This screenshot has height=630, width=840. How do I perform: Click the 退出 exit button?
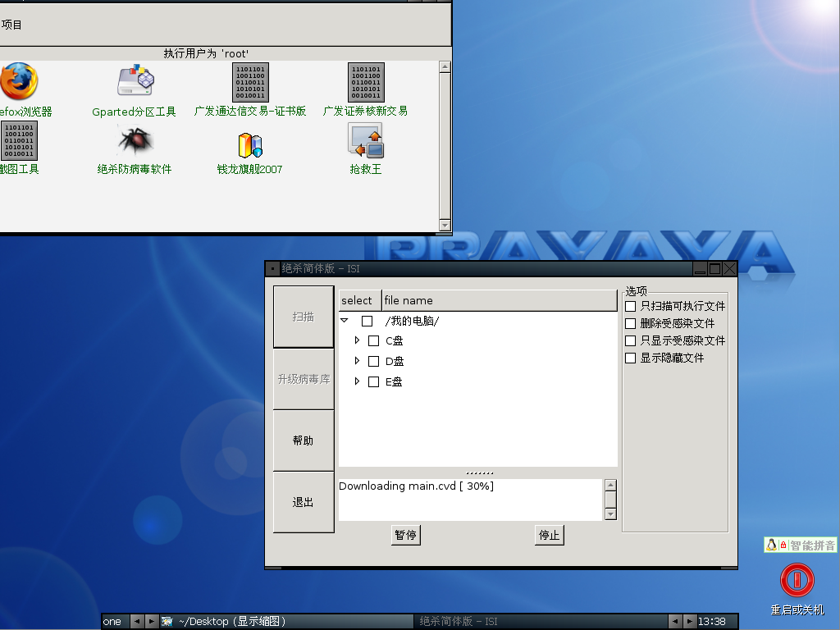(304, 502)
